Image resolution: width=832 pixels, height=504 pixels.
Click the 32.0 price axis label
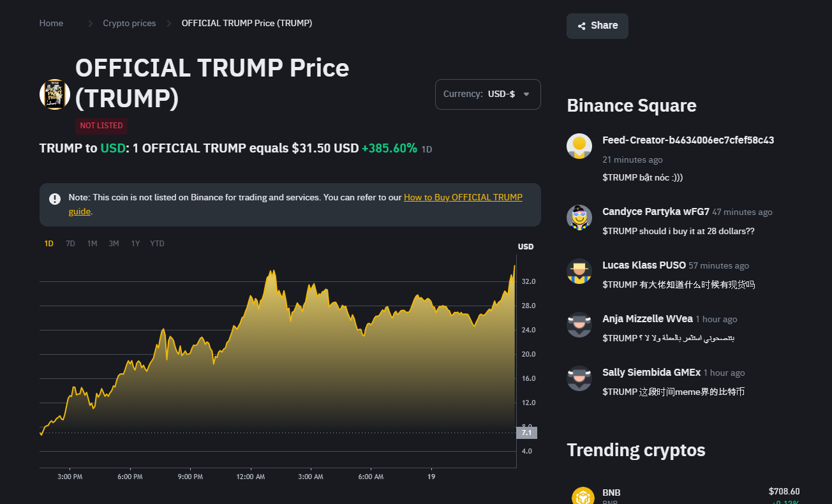[x=529, y=281]
